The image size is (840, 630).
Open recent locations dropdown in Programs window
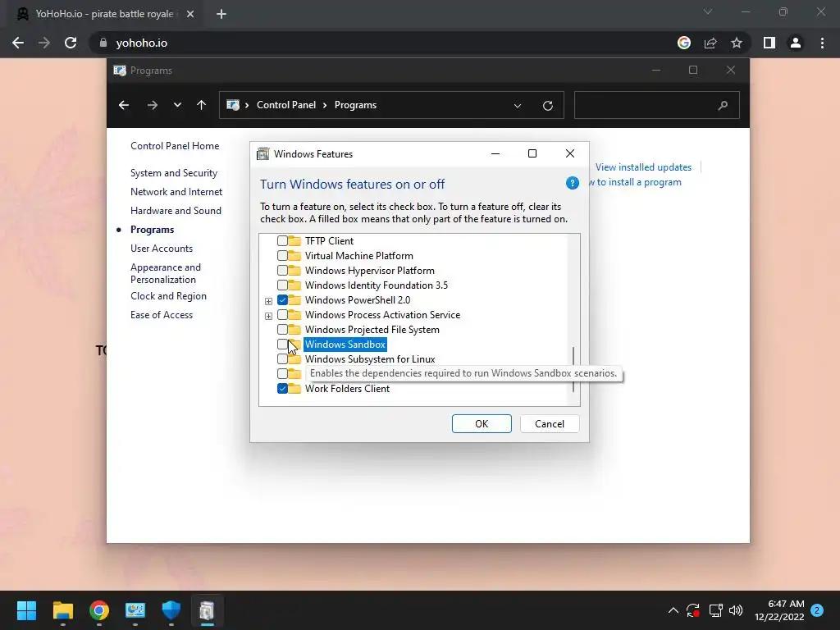177,105
